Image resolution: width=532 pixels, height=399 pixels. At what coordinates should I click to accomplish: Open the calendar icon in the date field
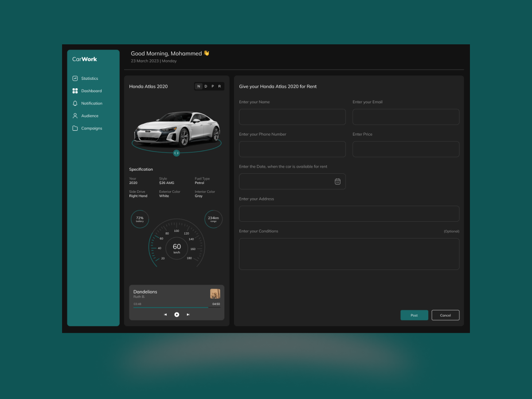coord(337,181)
